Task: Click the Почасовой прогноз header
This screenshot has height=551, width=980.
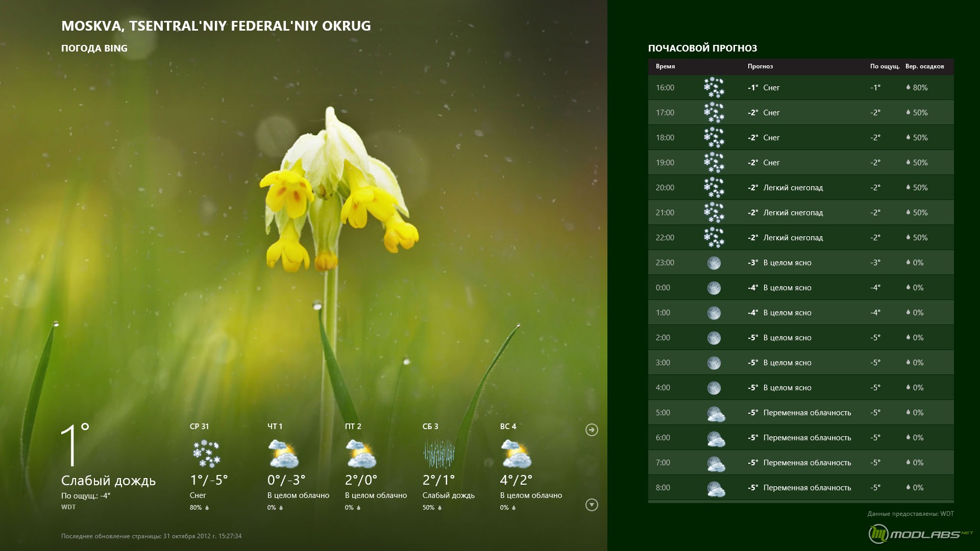Action: pyautogui.click(x=702, y=48)
